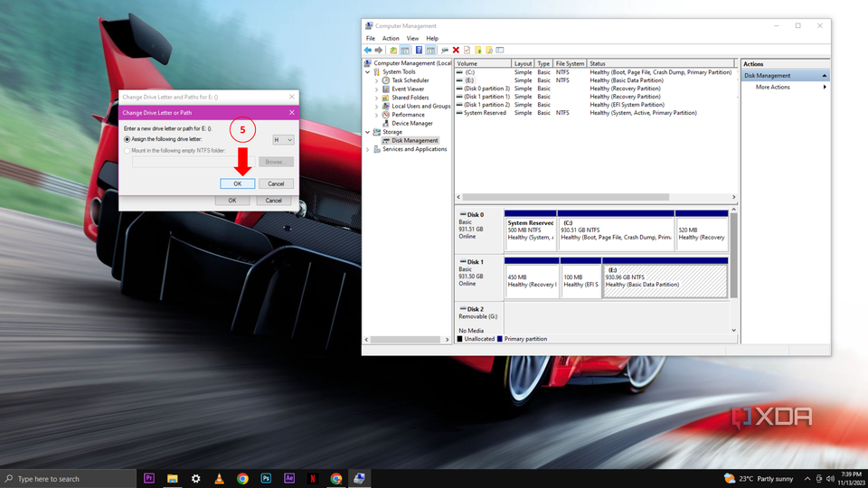
Task: Open Device Manager in console tree
Action: coord(412,124)
